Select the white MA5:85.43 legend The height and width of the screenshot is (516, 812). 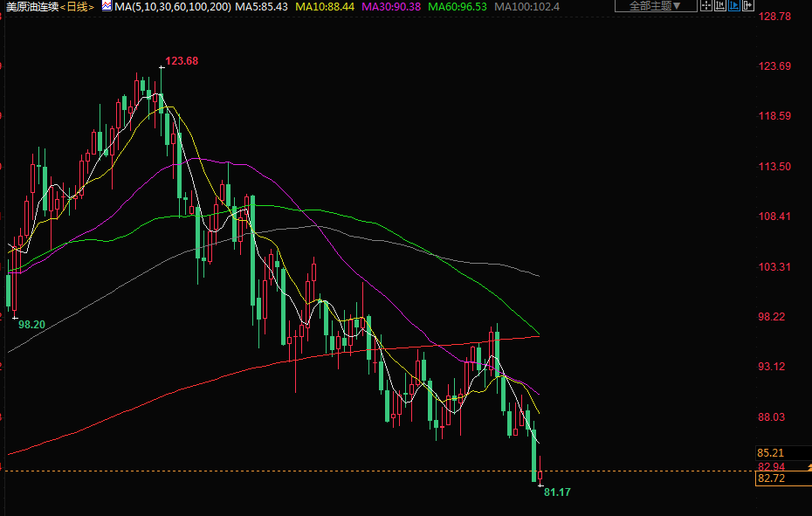[x=258, y=6]
